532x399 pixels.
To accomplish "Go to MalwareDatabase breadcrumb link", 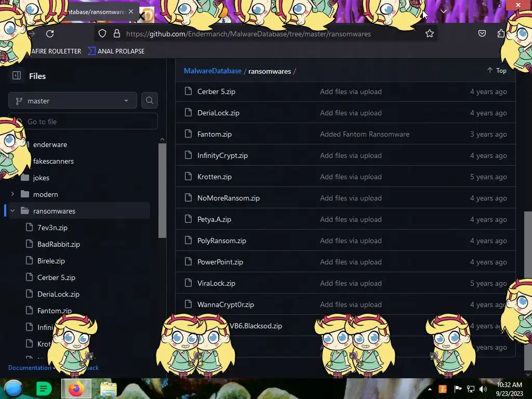I will tap(212, 71).
